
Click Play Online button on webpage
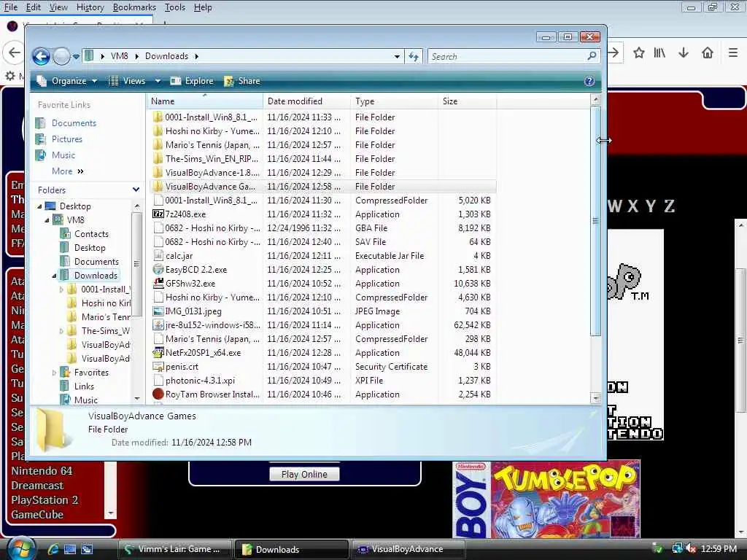304,474
